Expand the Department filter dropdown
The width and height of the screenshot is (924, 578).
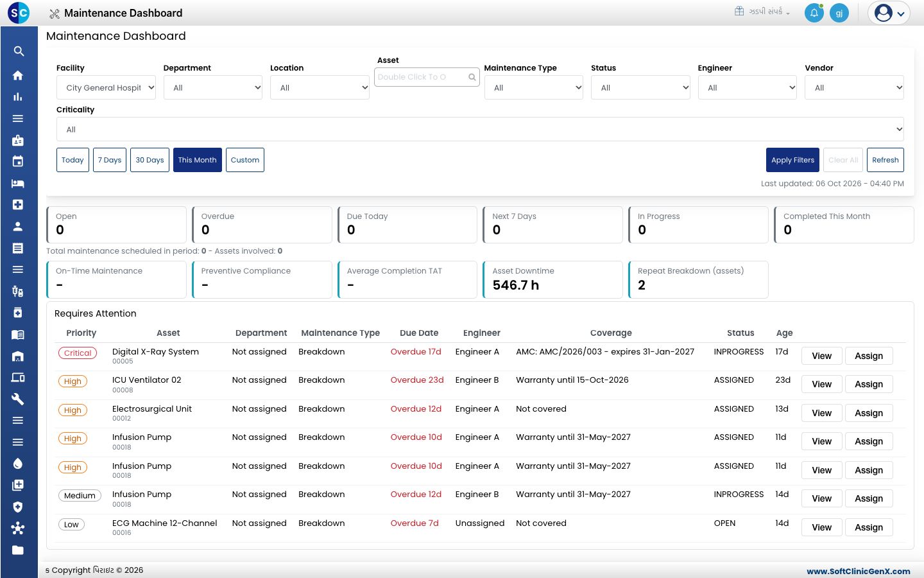pos(213,87)
